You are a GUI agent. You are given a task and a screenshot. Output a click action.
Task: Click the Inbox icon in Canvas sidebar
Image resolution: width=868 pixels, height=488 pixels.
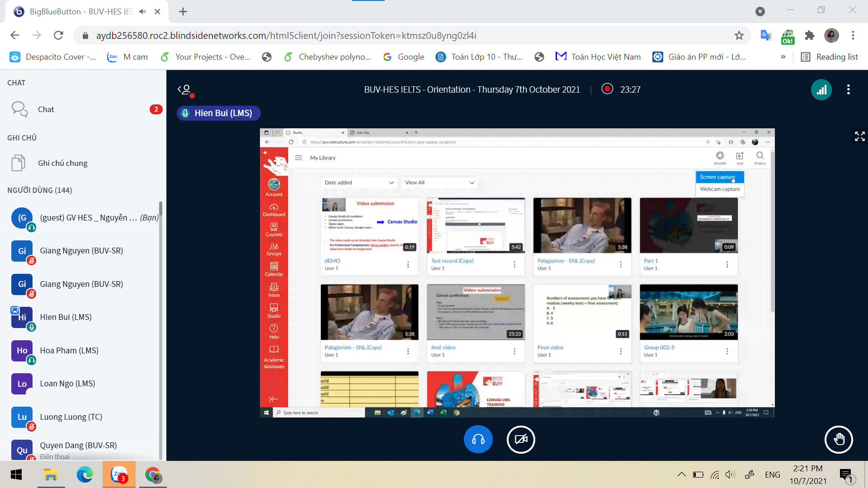point(274,290)
